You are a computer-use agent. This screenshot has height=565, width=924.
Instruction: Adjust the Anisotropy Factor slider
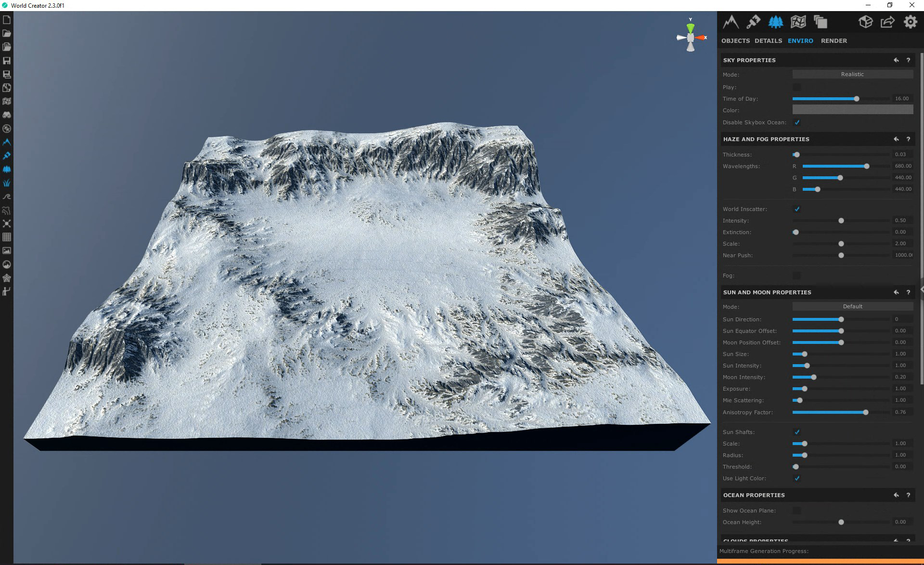click(841, 412)
